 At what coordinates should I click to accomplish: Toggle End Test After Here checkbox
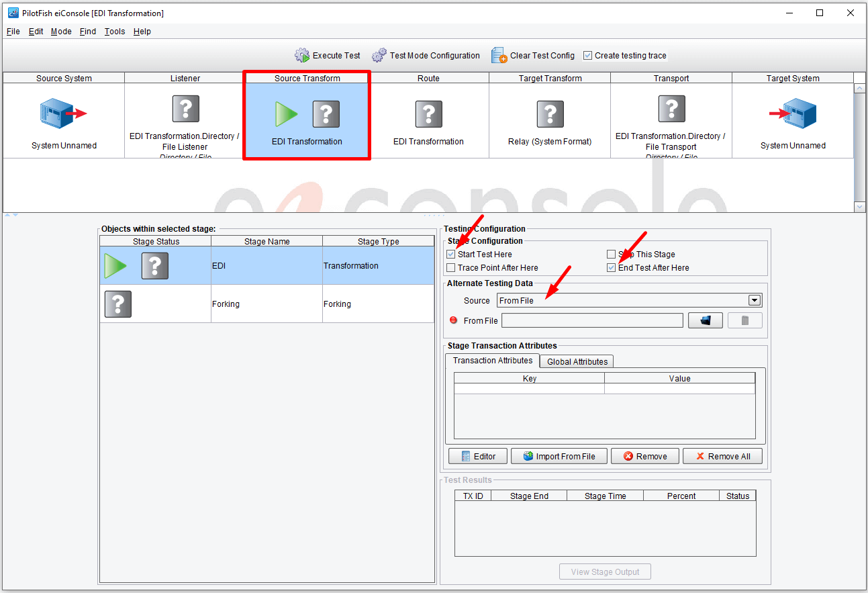[x=611, y=268]
